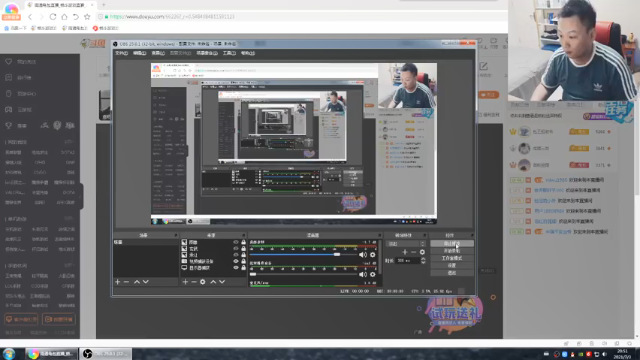The height and width of the screenshot is (360, 640).
Task: Switch to the browser taskbar item
Action: [x=51, y=353]
